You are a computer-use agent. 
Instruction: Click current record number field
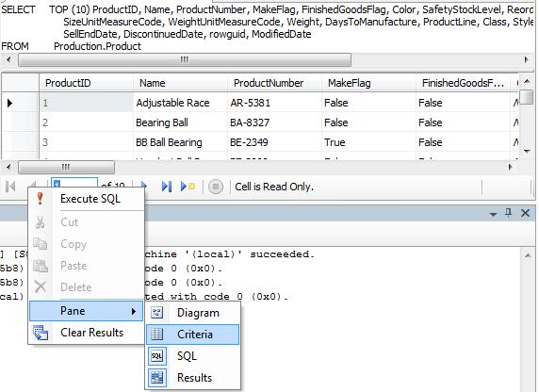point(74,183)
